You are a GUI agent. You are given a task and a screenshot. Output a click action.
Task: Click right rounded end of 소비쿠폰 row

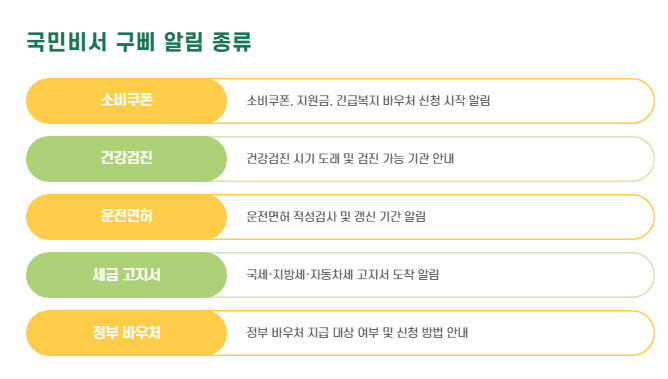click(x=643, y=101)
